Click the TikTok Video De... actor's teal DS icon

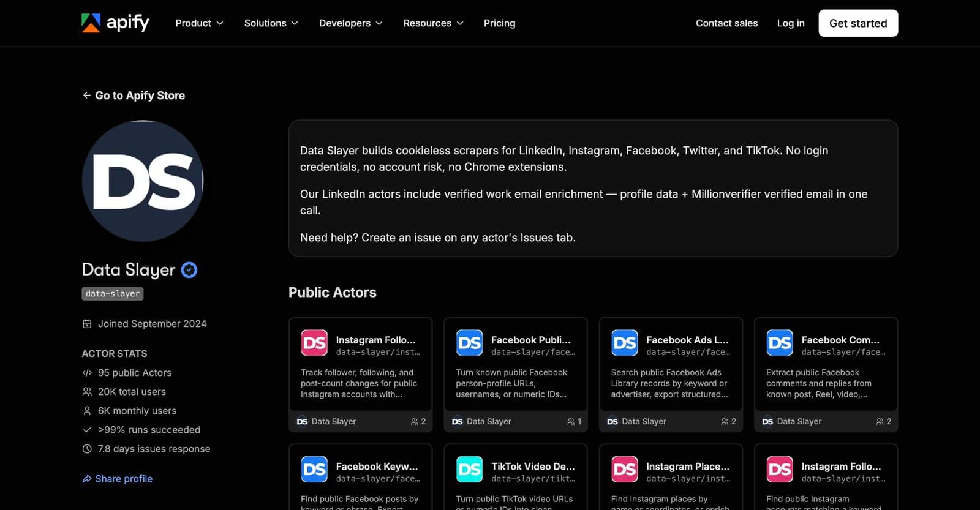point(470,470)
